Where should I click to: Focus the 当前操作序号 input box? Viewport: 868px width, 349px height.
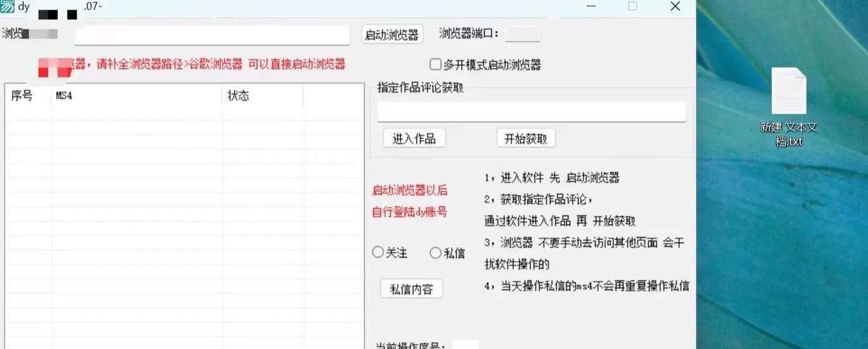click(466, 346)
